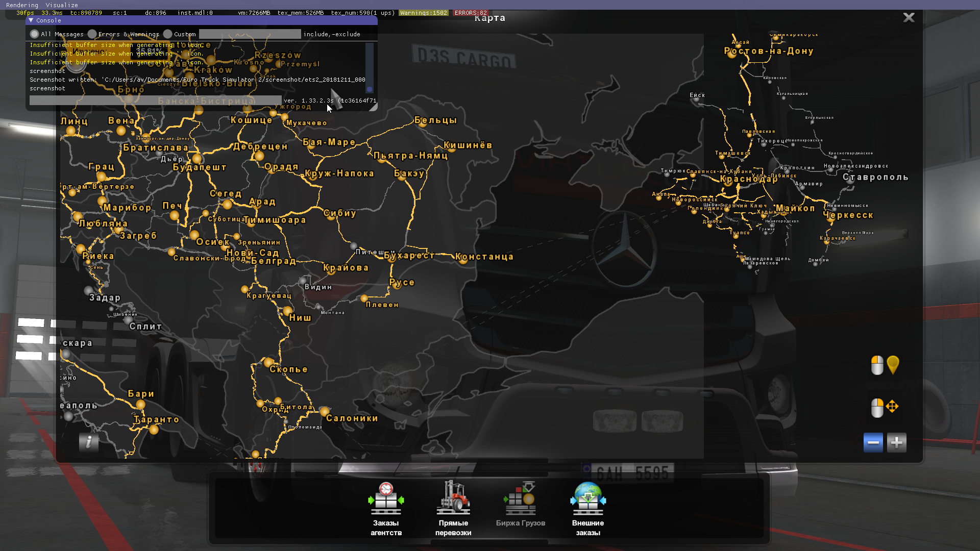Screen dimensions: 980x551
Task: Open Прямые перевозки freight market
Action: click(453, 509)
